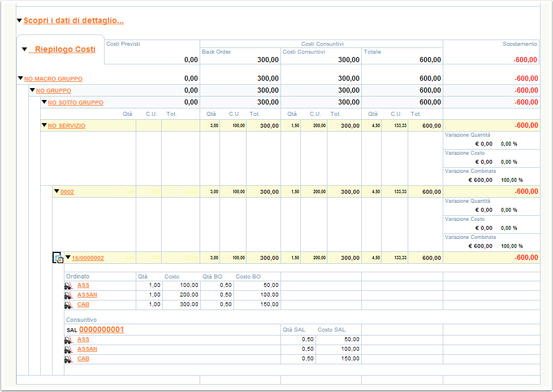Collapse the Riepilogo Costi arrow
Image resolution: width=553 pixels, height=392 pixels.
[24, 49]
